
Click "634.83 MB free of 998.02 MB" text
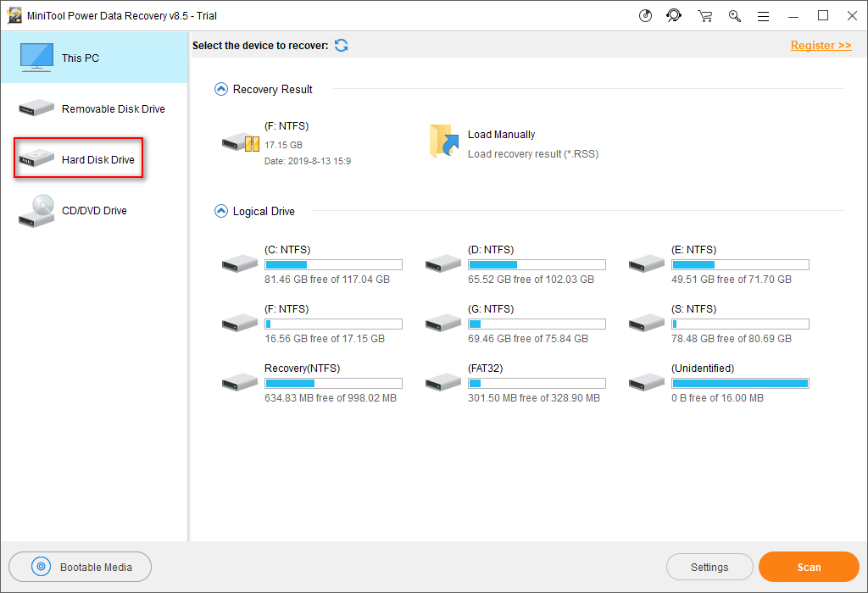tap(331, 397)
